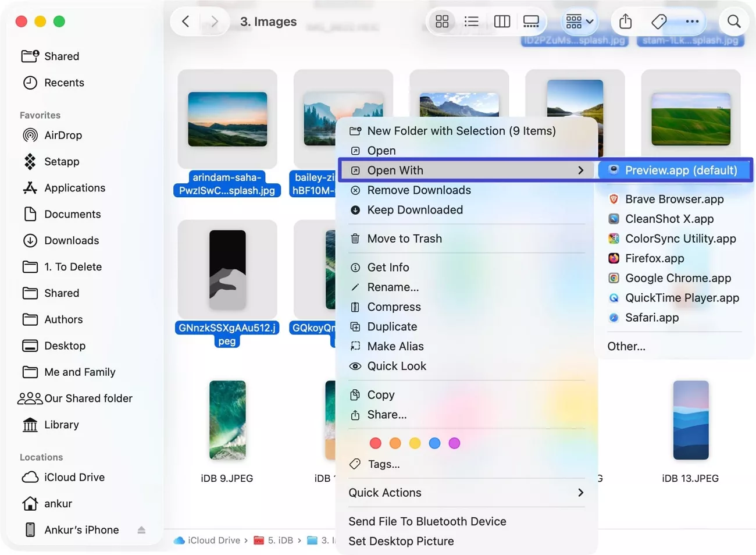Open the group-by dropdown in the toolbar
The height and width of the screenshot is (555, 756).
point(579,21)
